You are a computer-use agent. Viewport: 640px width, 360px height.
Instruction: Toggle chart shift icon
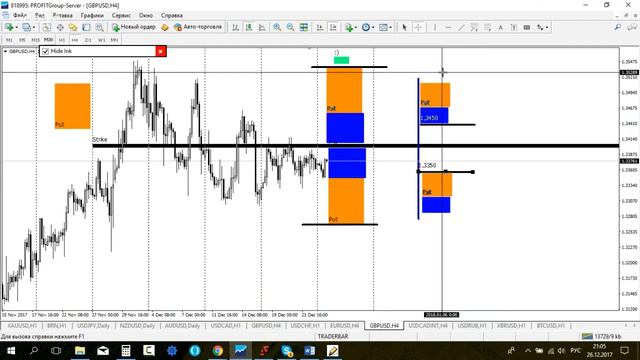point(333,27)
